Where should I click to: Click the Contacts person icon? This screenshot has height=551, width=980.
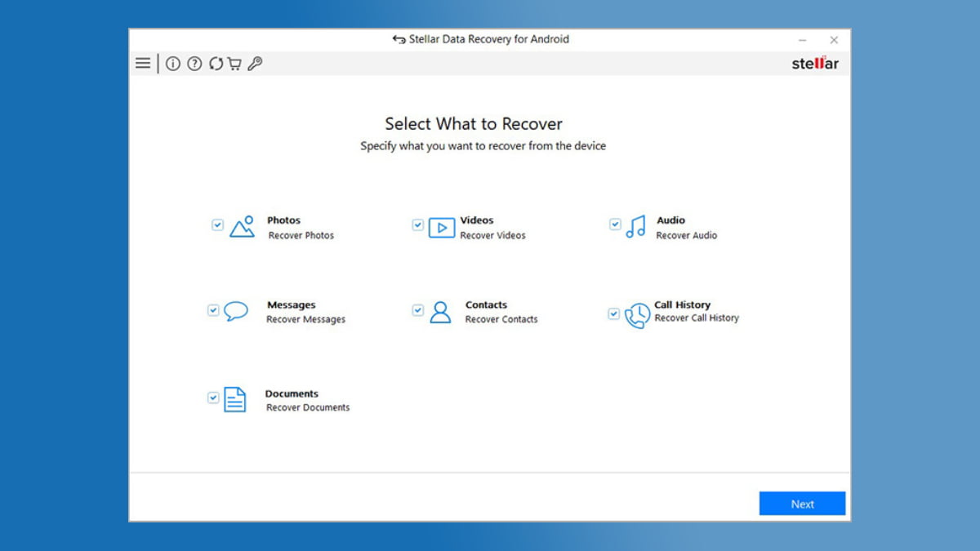(440, 312)
